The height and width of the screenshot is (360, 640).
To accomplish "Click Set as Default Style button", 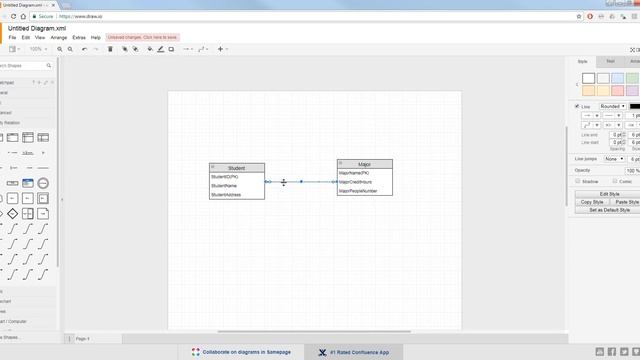I will tap(609, 210).
